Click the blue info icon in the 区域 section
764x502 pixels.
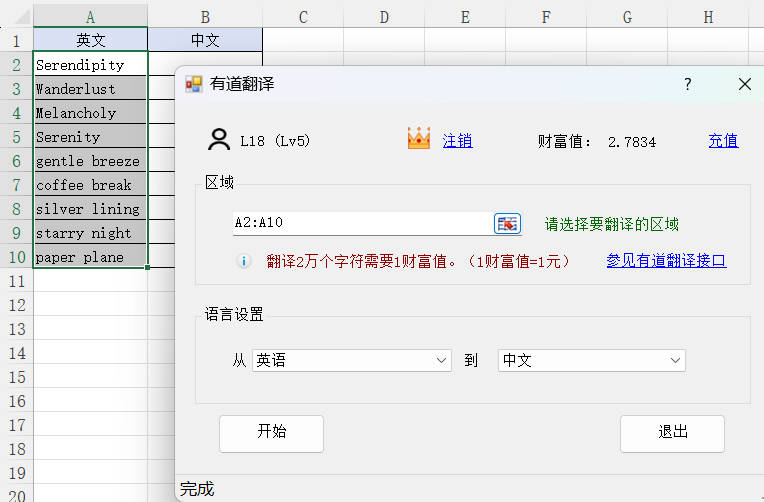[x=243, y=261]
